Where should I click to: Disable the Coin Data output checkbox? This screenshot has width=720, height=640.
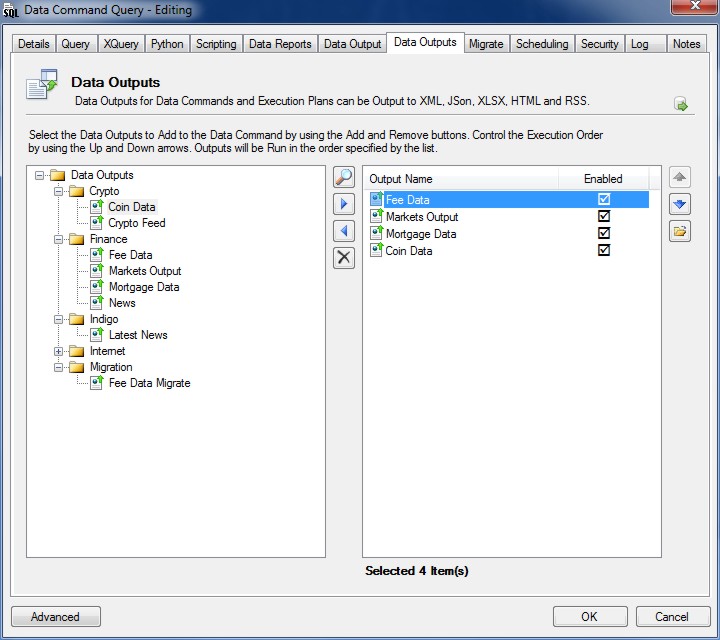pos(604,251)
